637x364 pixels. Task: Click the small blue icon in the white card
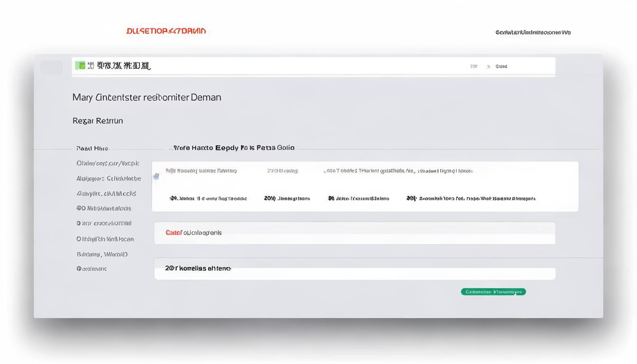(156, 176)
